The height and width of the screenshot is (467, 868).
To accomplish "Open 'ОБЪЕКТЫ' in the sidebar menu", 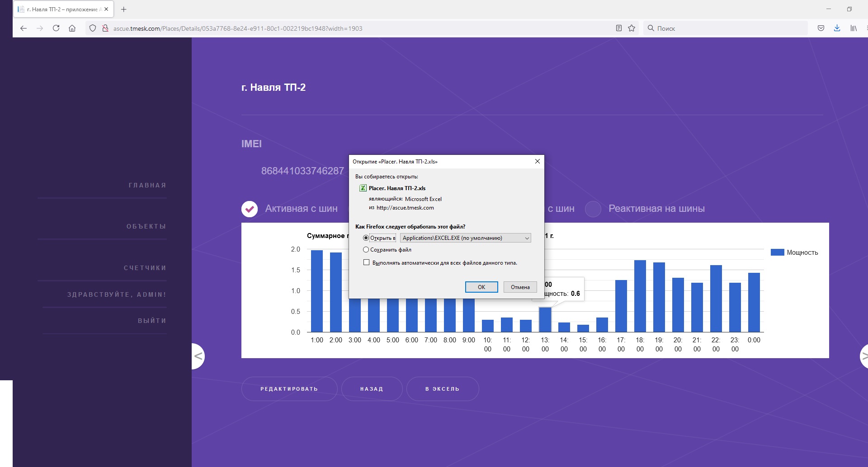I will pyautogui.click(x=146, y=226).
